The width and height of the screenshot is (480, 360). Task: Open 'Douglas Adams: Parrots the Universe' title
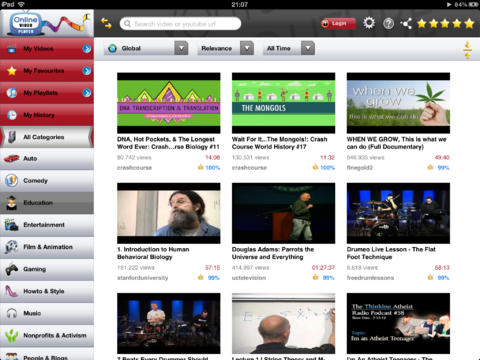click(273, 253)
